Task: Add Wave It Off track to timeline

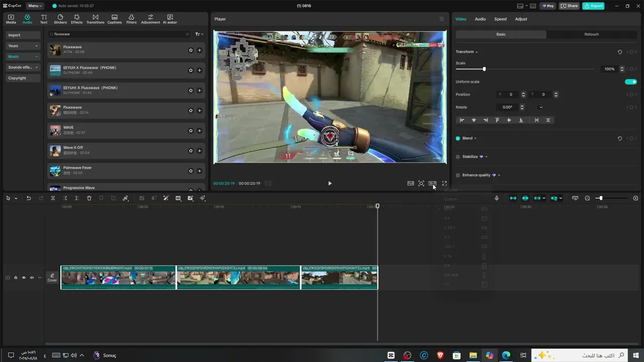Action: tap(199, 151)
